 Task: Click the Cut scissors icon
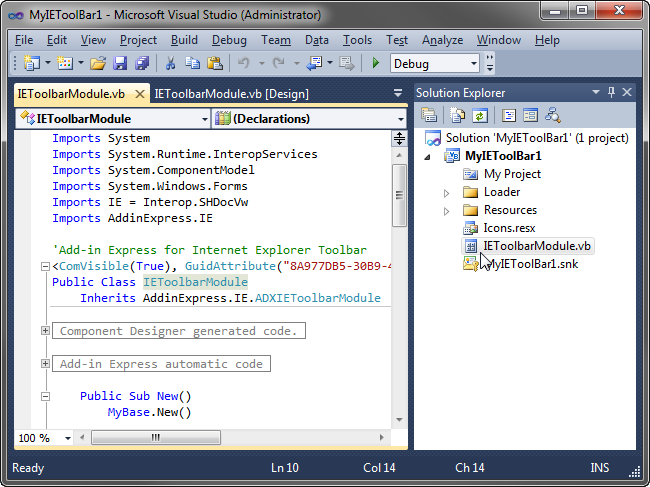click(x=170, y=63)
